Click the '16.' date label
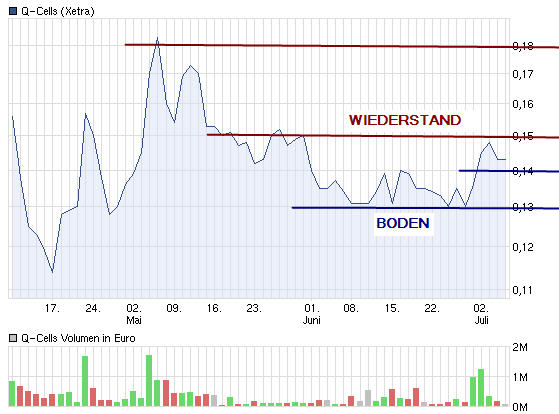The width and height of the screenshot is (559, 414). tap(214, 308)
